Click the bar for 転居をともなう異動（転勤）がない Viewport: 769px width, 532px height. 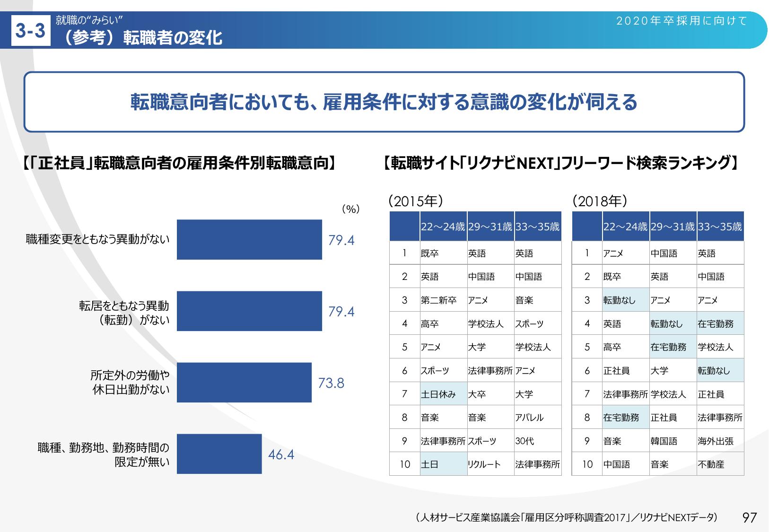tap(249, 311)
